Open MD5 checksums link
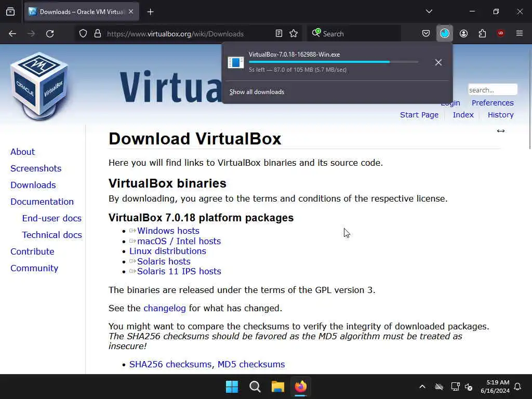This screenshot has width=532, height=399. [251, 364]
